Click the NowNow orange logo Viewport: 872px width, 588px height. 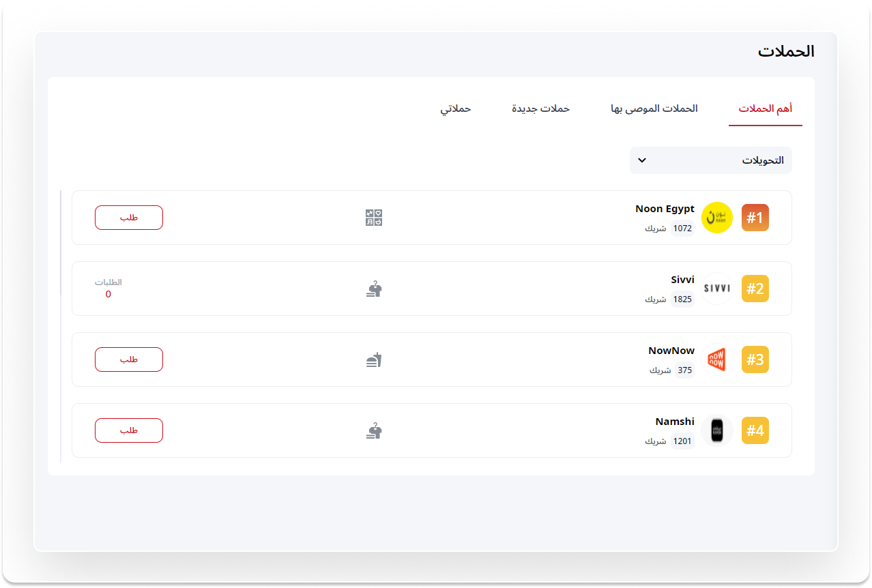pyautogui.click(x=717, y=359)
